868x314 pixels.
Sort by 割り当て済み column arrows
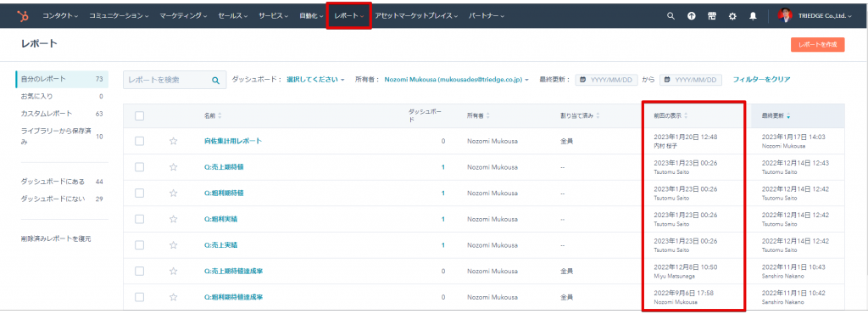click(x=598, y=116)
